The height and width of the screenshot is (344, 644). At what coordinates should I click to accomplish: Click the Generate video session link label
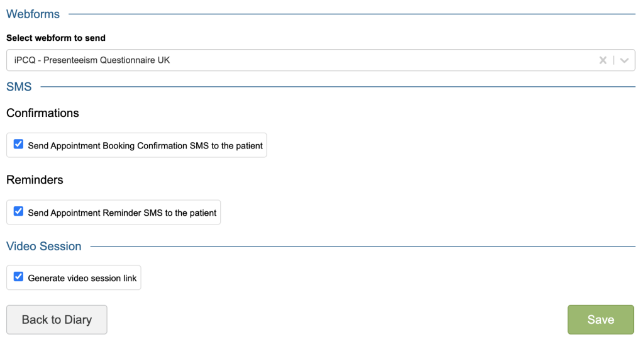point(82,278)
